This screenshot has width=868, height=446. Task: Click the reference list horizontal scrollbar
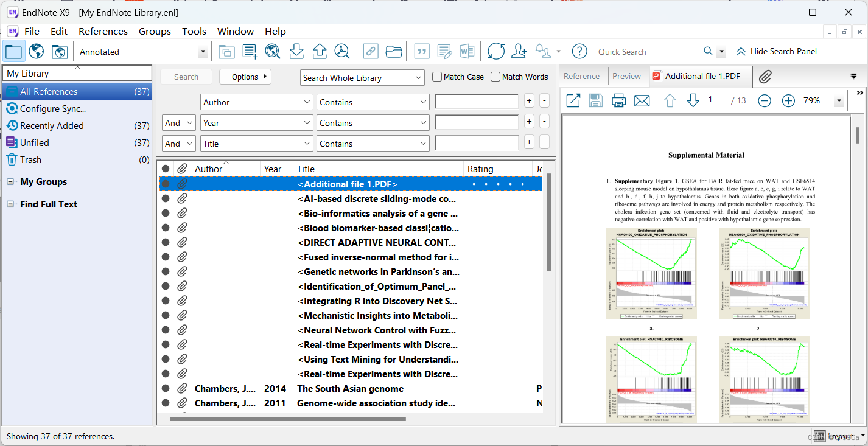[287, 419]
